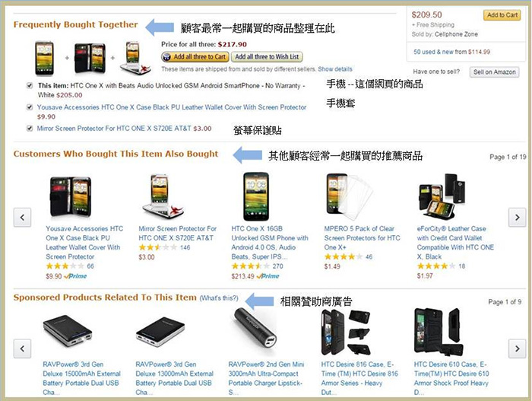Go to previous page of Sponsored Products
The height and width of the screenshot is (401, 532).
(x=22, y=348)
